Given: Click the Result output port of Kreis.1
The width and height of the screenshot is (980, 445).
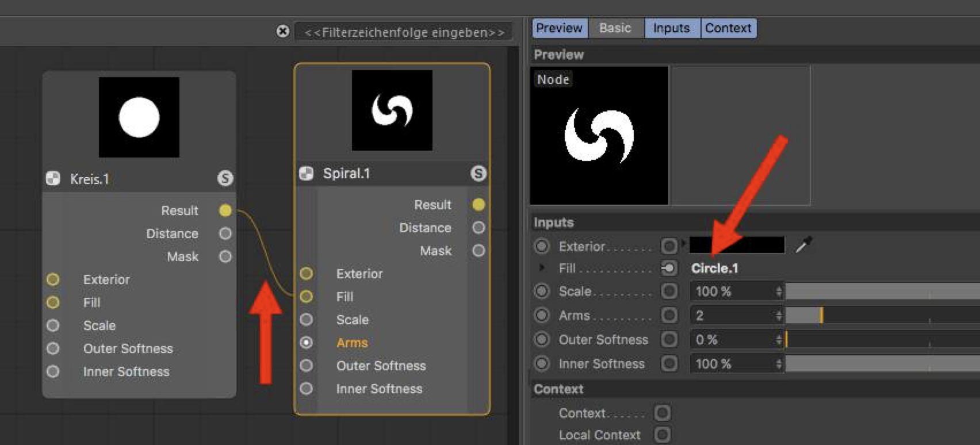Looking at the screenshot, I should click(x=225, y=210).
